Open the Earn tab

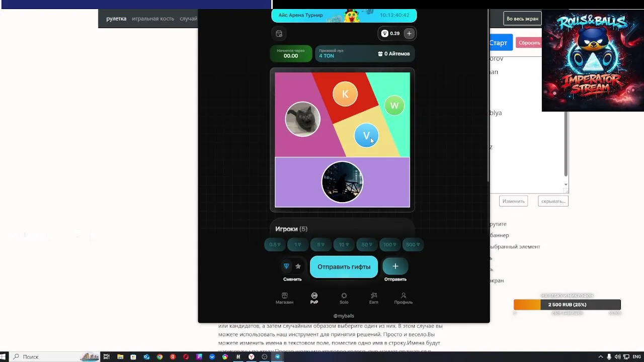pos(373,298)
